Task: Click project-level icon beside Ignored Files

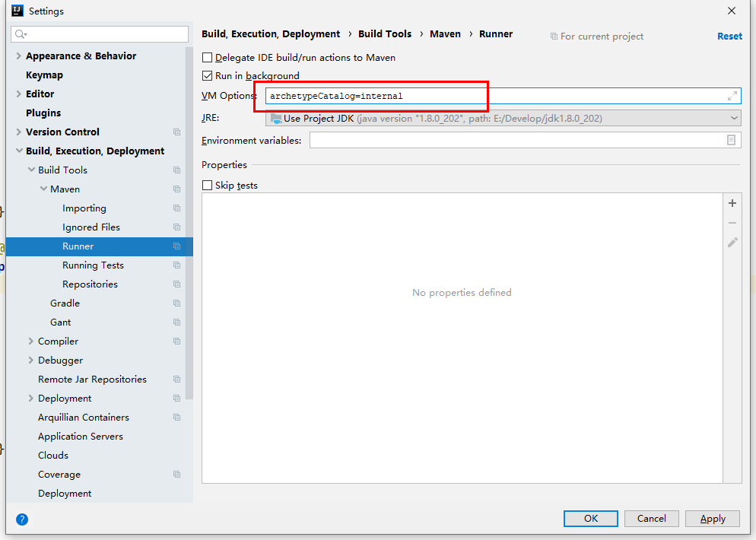Action: coord(177,227)
